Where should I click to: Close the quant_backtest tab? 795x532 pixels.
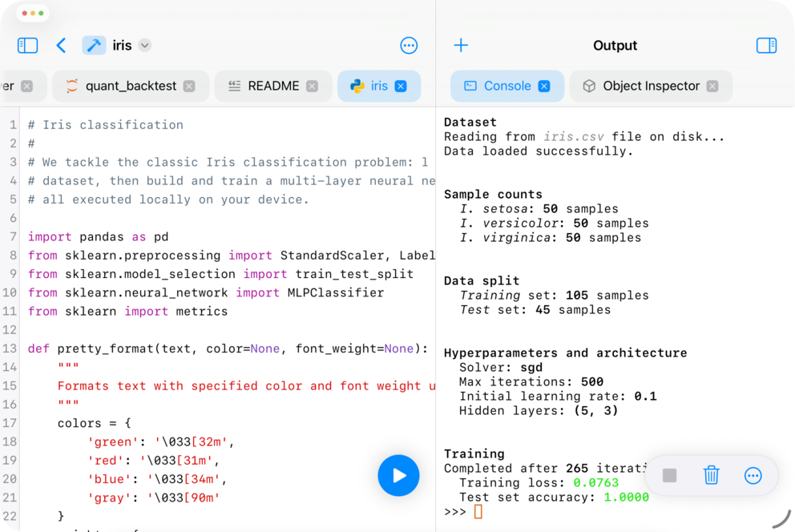coord(189,87)
